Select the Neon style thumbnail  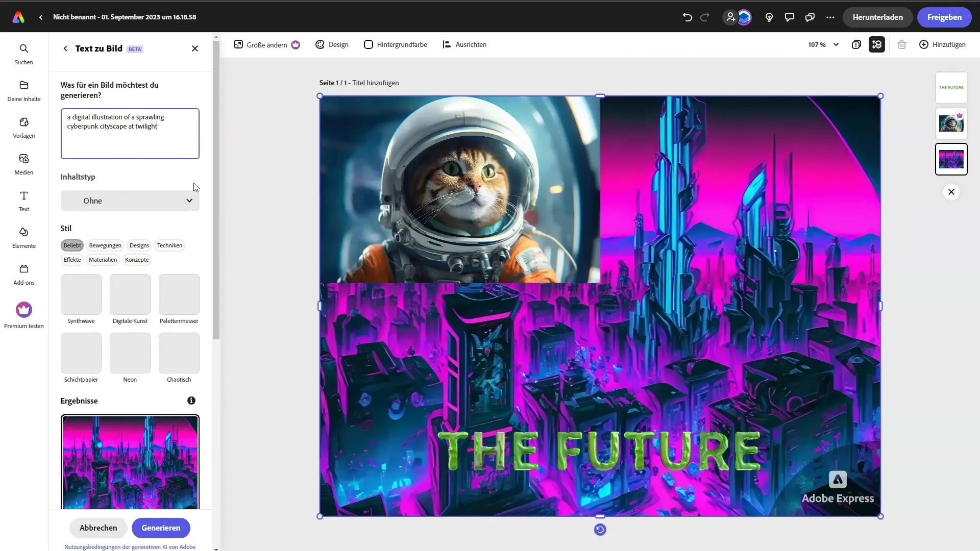point(130,353)
